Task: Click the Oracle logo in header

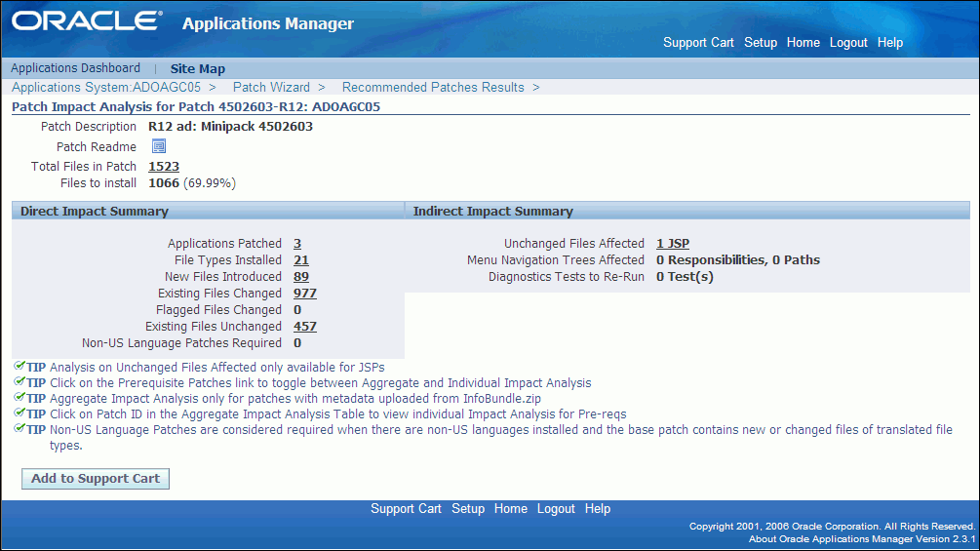Action: coord(87,20)
